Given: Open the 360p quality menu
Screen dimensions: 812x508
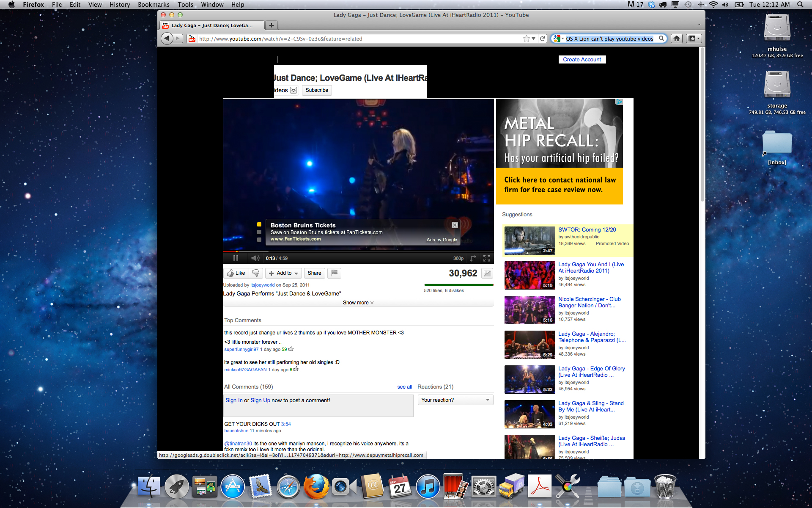Looking at the screenshot, I should click(x=458, y=258).
